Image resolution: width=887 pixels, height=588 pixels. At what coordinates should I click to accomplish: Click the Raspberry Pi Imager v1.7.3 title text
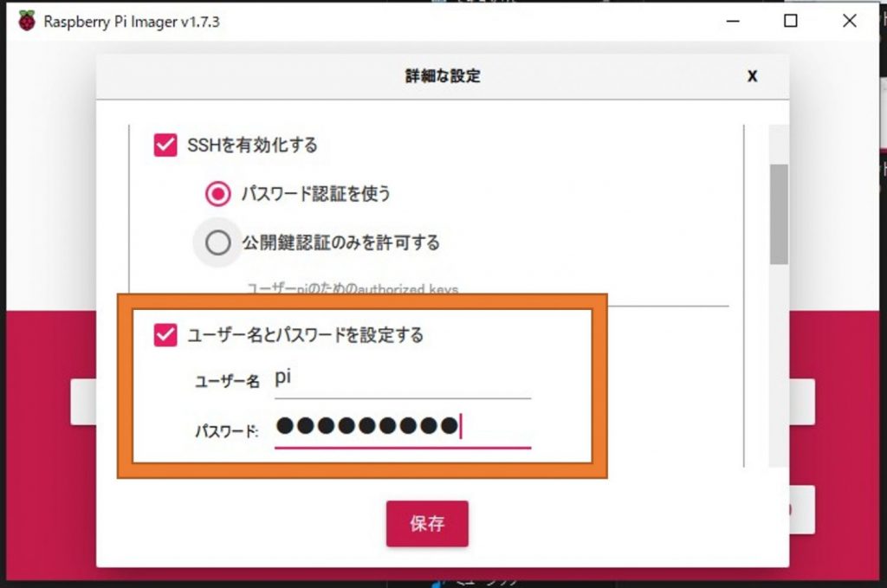(x=132, y=22)
